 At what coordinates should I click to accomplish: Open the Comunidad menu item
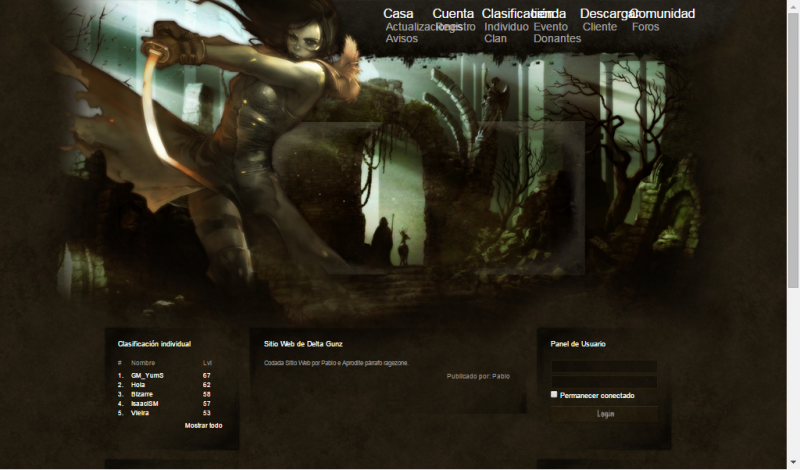[x=662, y=14]
